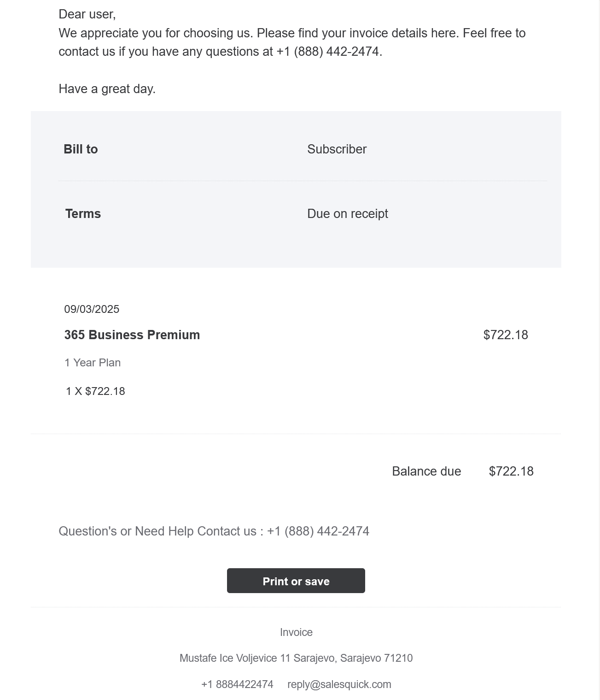Viewport: 600px width, 700px height.
Task: Click the 'Dear user,' greeting
Action: (87, 14)
